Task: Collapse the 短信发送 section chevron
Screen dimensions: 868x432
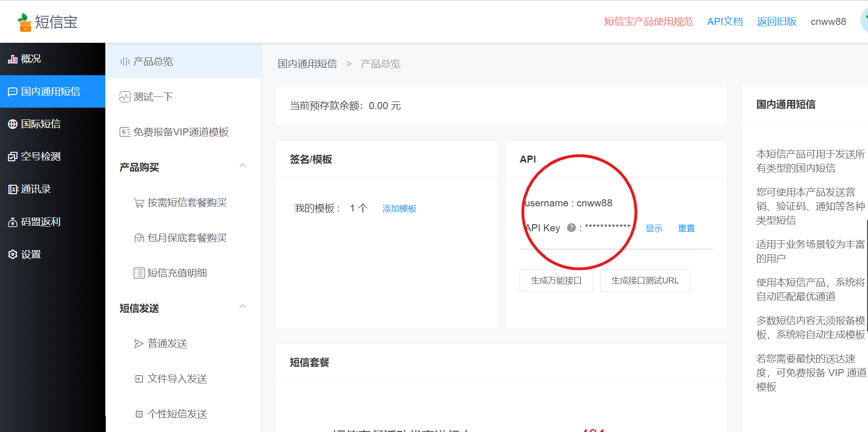Action: point(243,306)
